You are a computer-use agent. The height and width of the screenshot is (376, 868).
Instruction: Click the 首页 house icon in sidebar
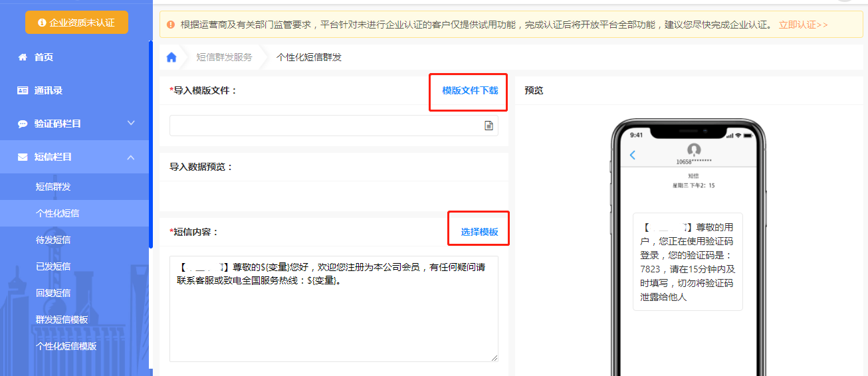(x=23, y=57)
